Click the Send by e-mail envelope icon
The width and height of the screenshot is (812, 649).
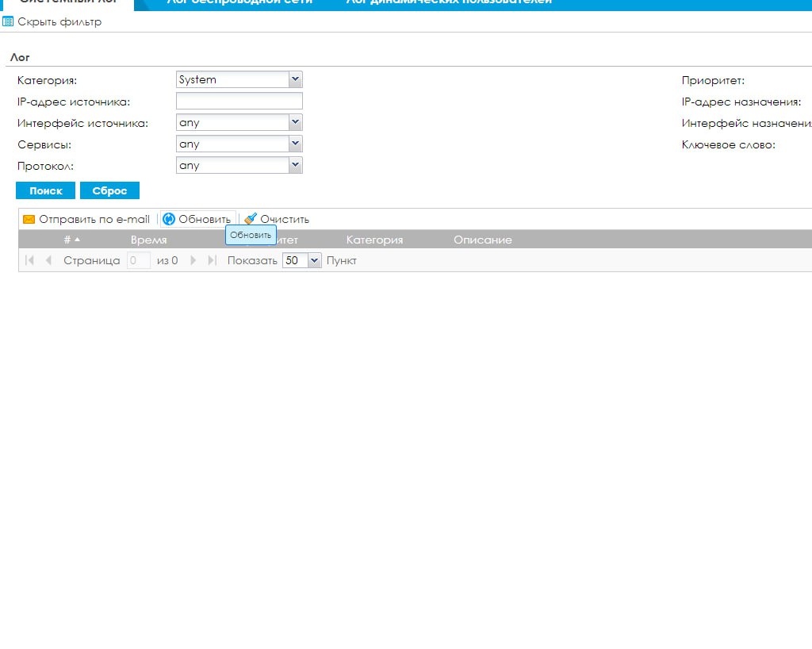pyautogui.click(x=29, y=220)
